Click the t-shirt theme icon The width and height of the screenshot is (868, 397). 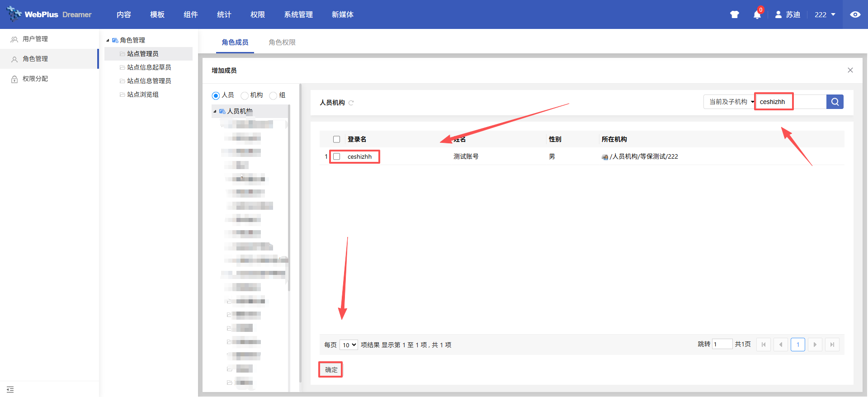click(734, 14)
